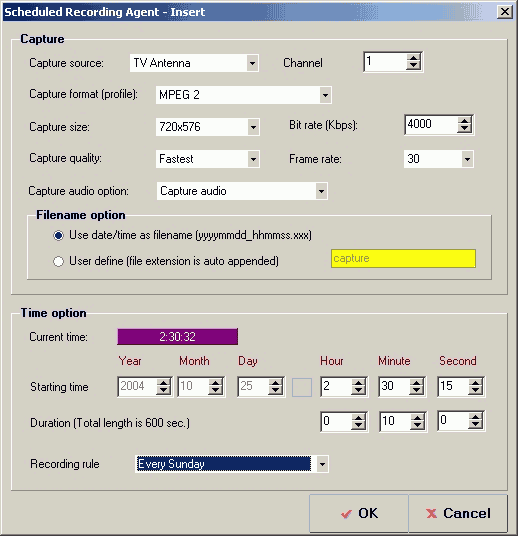This screenshot has width=518, height=536.
Task: Decrease starting Minute with the down arrow
Action: 416,391
